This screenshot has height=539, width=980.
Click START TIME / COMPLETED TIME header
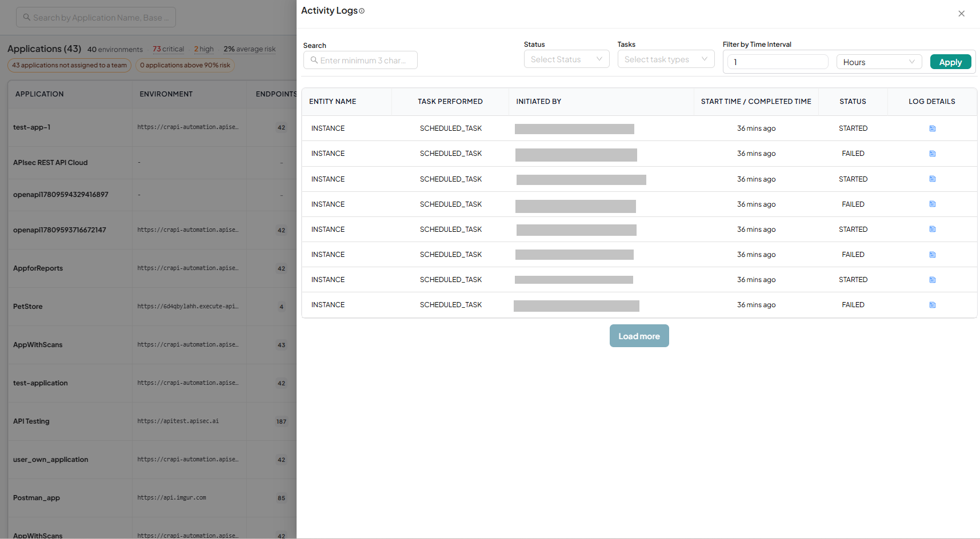(x=756, y=102)
